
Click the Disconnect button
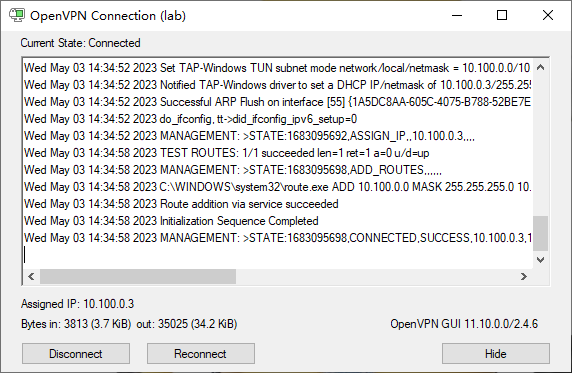pos(76,353)
